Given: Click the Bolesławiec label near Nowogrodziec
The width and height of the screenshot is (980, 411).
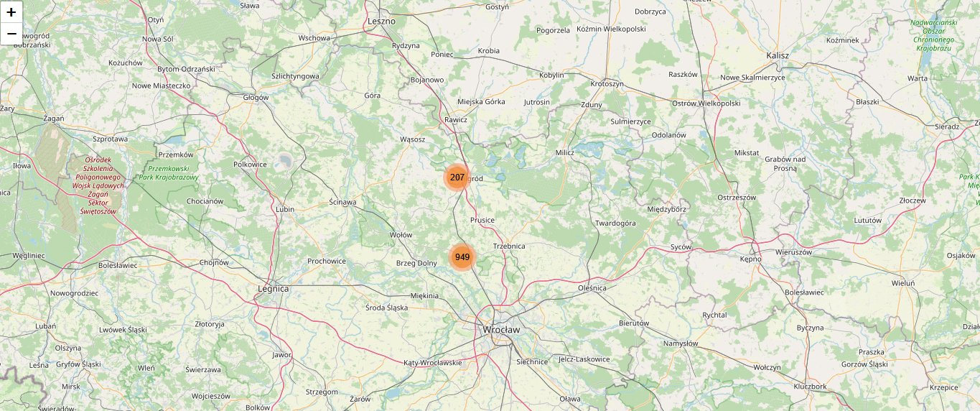Looking at the screenshot, I should (x=118, y=265).
